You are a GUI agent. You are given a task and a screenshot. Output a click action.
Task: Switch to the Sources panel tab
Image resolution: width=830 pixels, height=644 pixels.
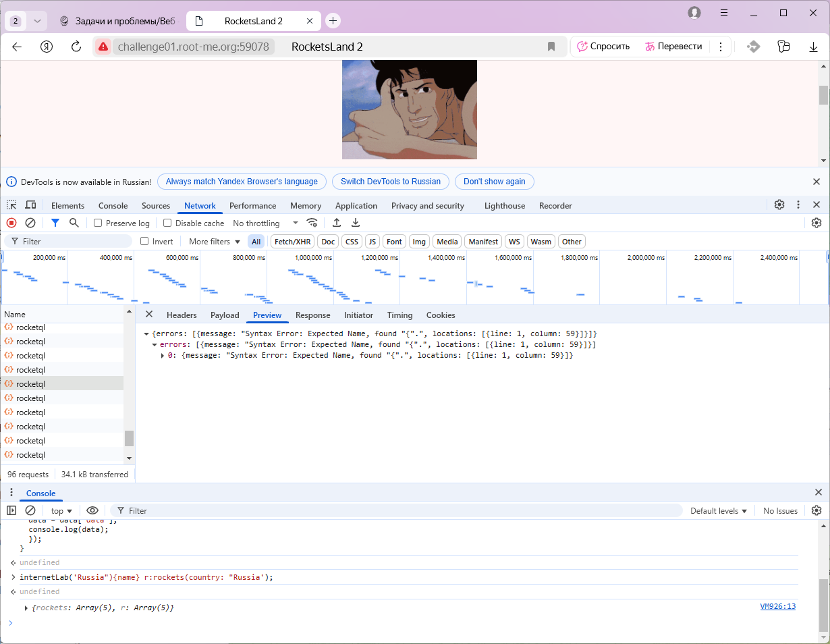(156, 206)
